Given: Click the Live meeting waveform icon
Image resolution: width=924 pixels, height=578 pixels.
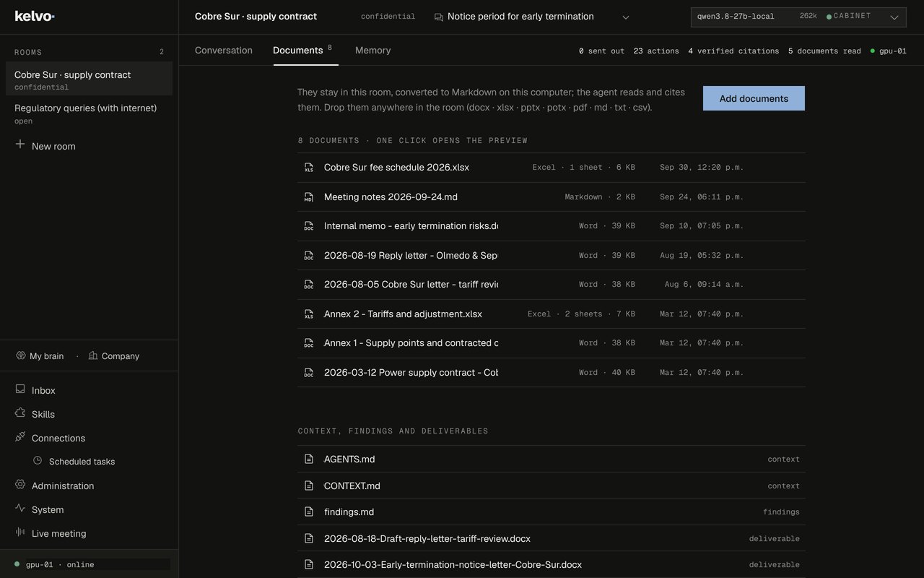Looking at the screenshot, I should (x=20, y=532).
